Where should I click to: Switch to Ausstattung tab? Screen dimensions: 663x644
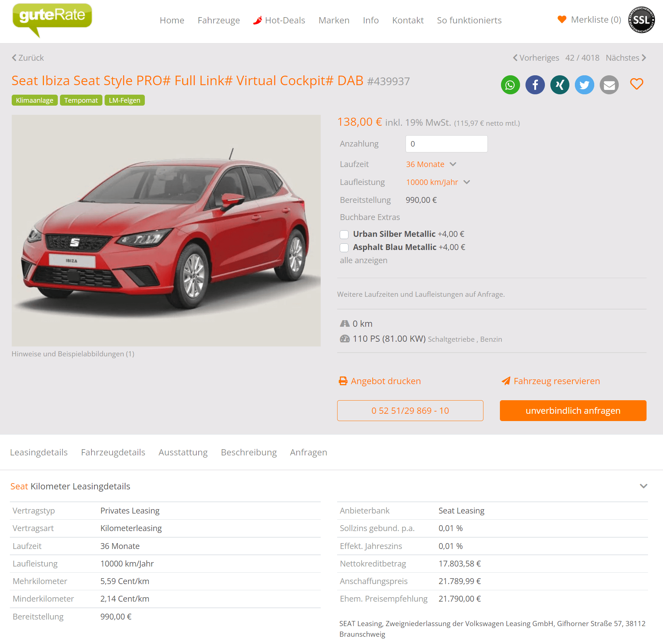click(183, 452)
